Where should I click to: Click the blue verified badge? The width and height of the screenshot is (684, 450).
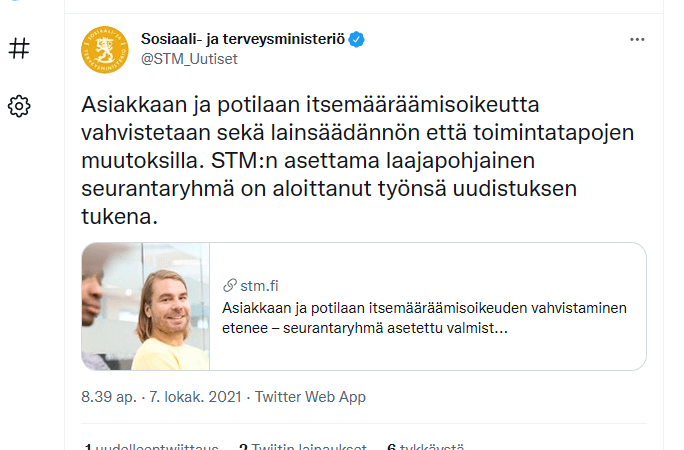pos(357,39)
